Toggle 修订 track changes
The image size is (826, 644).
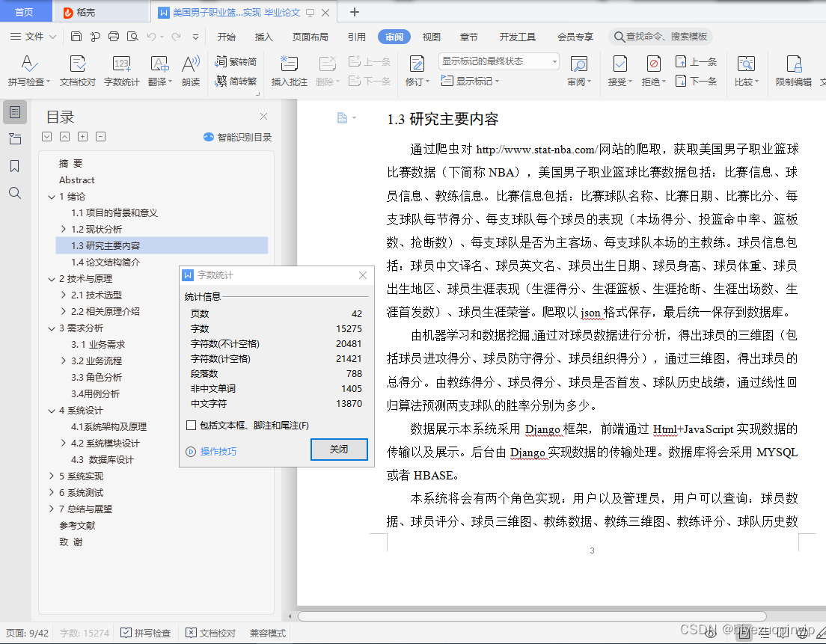pos(417,70)
